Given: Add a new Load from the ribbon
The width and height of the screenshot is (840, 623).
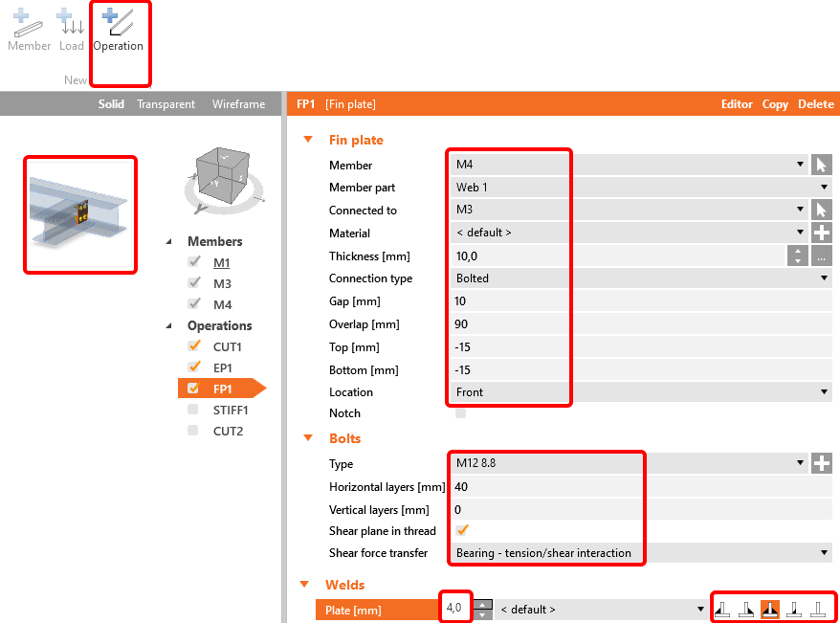Looking at the screenshot, I should (x=71, y=30).
